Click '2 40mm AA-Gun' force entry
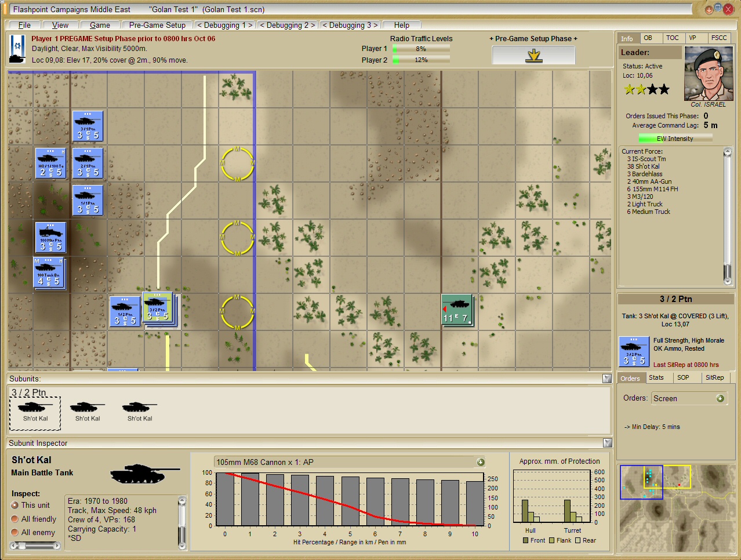This screenshot has height=560, width=741. (649, 181)
